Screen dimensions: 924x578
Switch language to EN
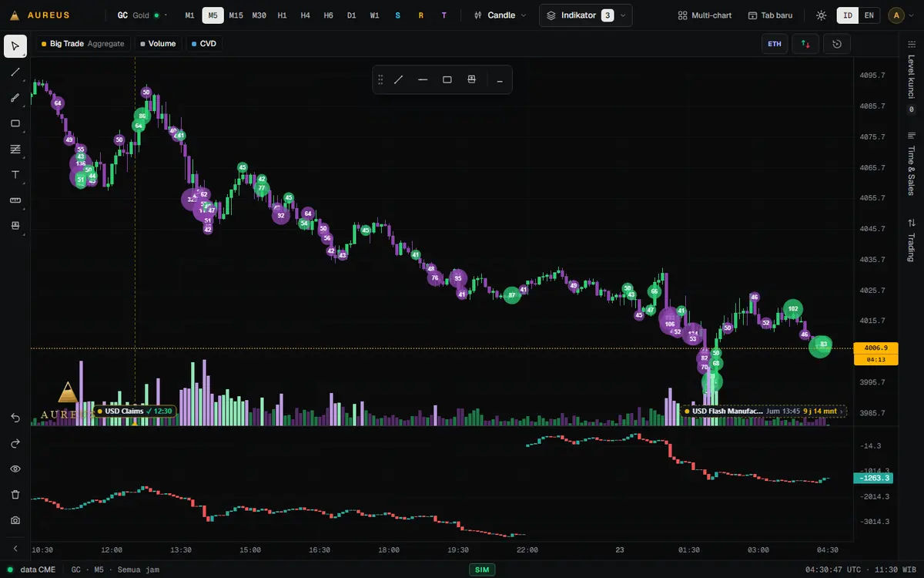pos(869,15)
